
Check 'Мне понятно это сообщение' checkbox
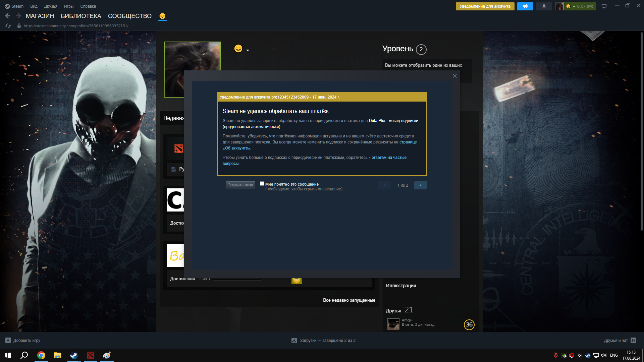262,184
